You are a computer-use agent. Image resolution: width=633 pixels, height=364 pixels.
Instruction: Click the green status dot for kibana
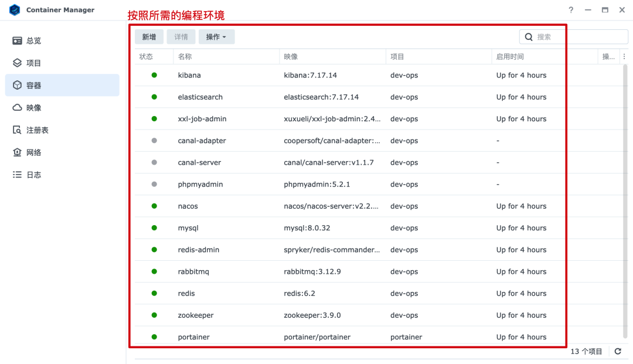click(154, 75)
